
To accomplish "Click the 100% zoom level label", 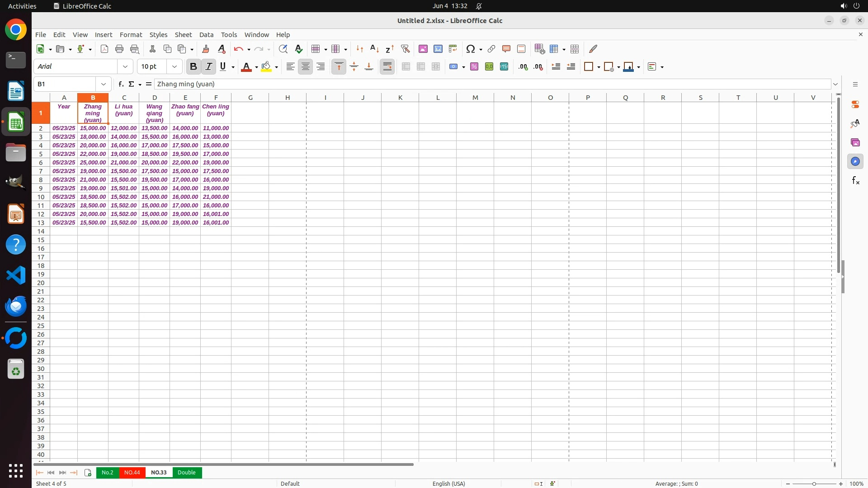I will coord(856,483).
